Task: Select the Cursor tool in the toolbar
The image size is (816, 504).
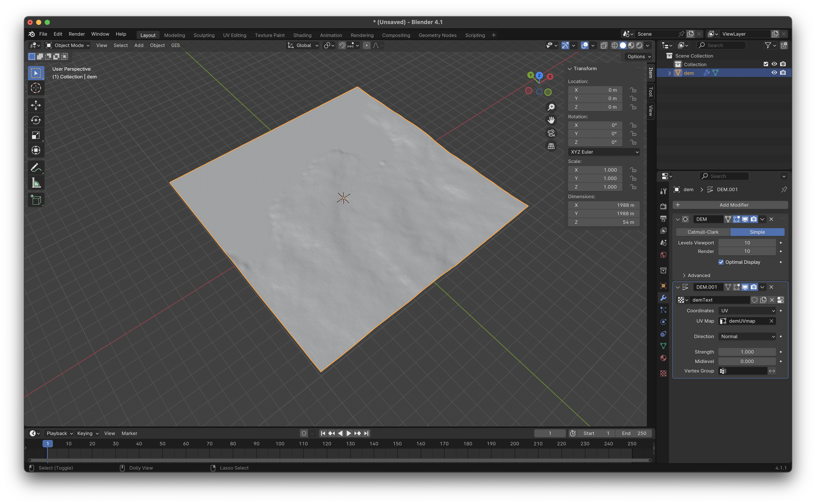Action: tap(36, 88)
